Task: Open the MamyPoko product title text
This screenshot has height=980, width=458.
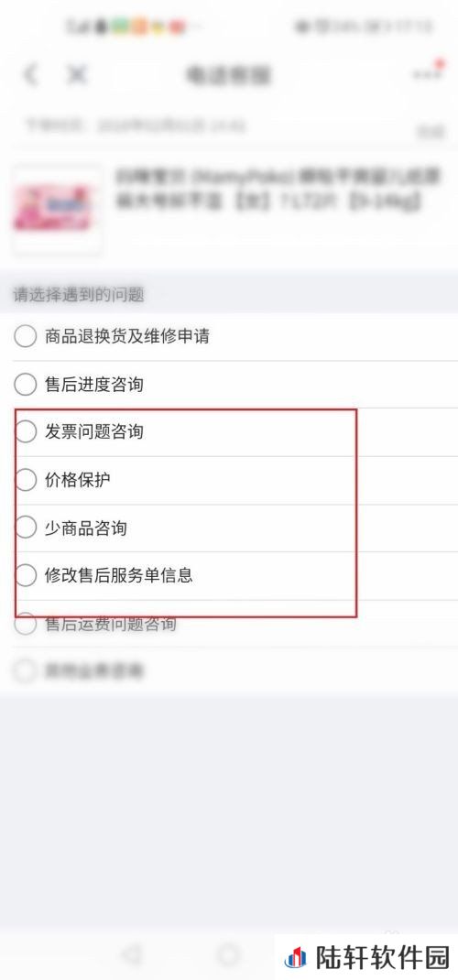Action: tap(278, 189)
